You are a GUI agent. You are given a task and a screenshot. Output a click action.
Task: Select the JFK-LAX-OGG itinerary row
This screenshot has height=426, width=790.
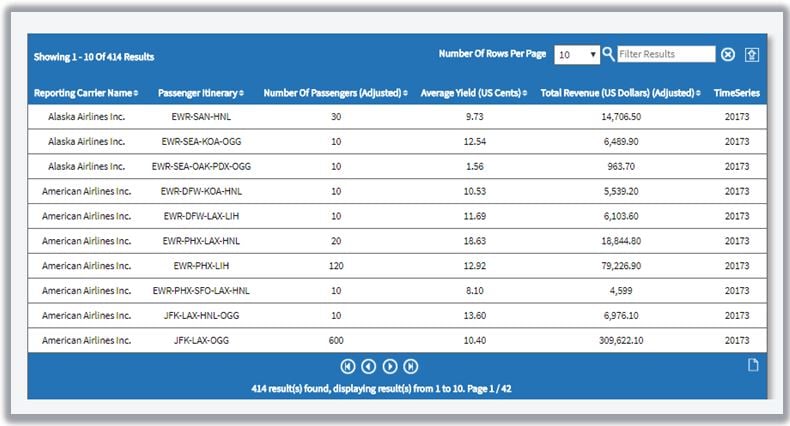(x=201, y=340)
